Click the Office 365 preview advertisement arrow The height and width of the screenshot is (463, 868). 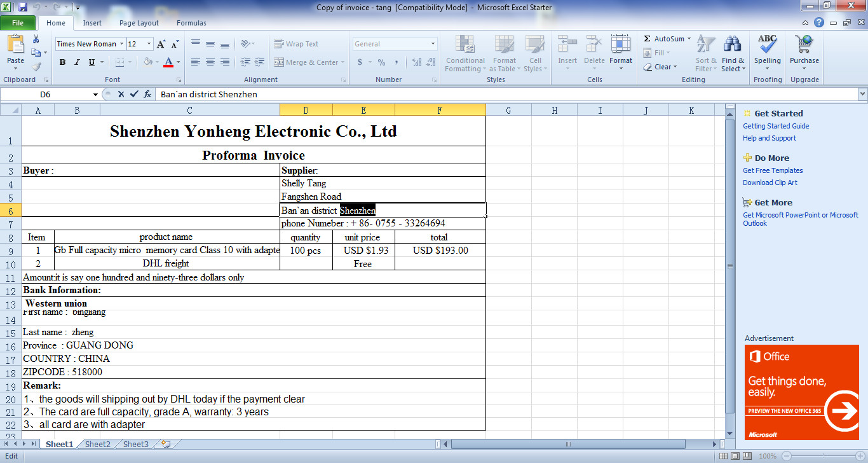[844, 412]
